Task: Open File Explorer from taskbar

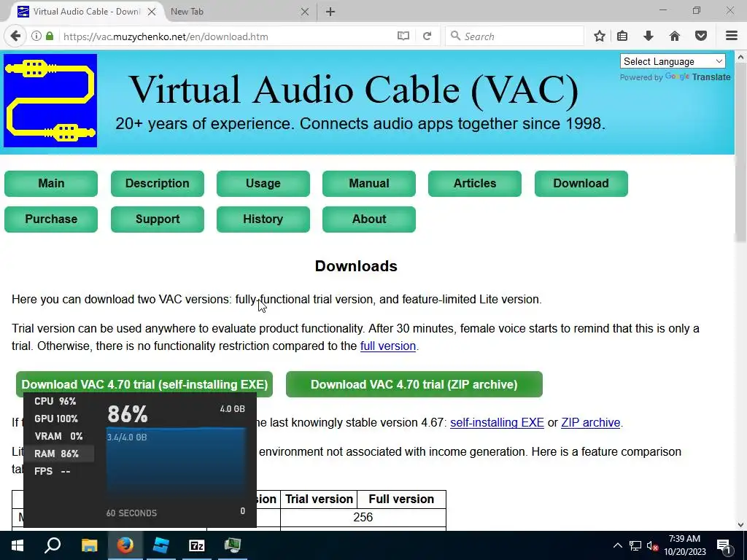Action: tap(89, 545)
